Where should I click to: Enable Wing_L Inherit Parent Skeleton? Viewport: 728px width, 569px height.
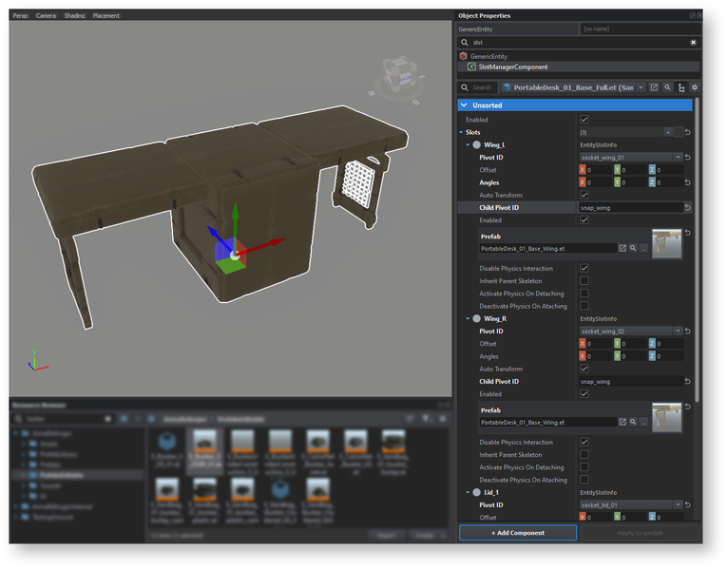pos(584,281)
